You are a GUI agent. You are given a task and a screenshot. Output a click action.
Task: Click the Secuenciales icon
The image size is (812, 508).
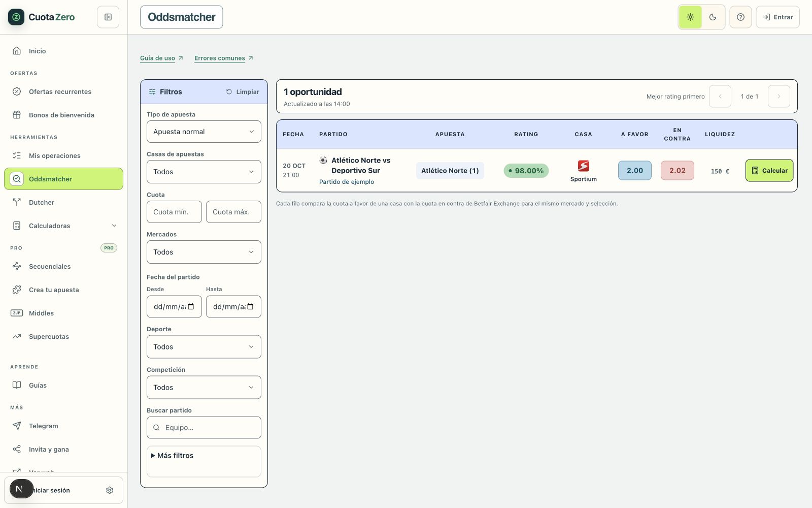click(x=17, y=266)
